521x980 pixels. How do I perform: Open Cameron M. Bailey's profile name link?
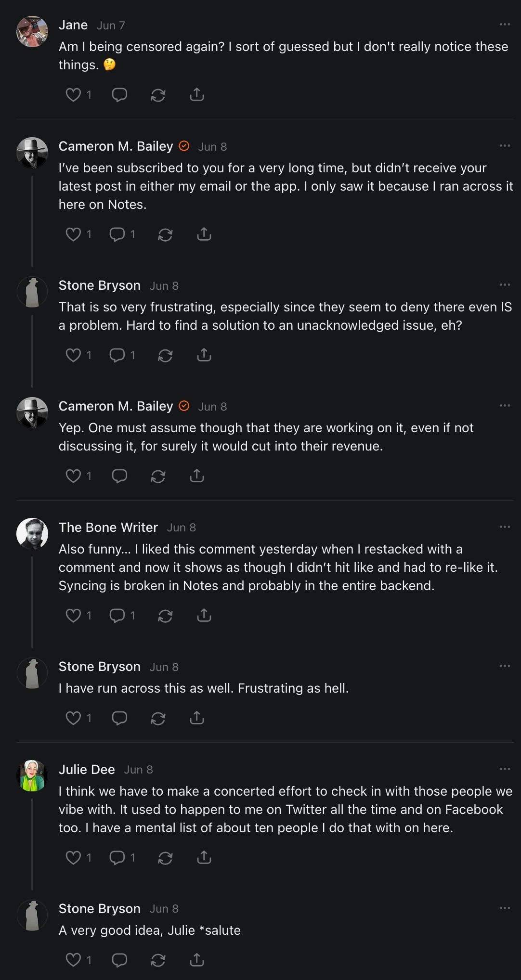(x=116, y=146)
